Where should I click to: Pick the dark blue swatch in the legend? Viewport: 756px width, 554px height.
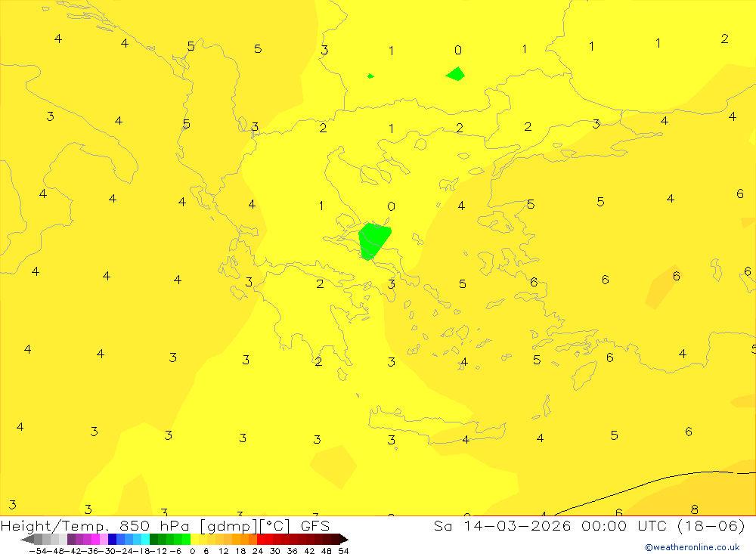click(112, 539)
